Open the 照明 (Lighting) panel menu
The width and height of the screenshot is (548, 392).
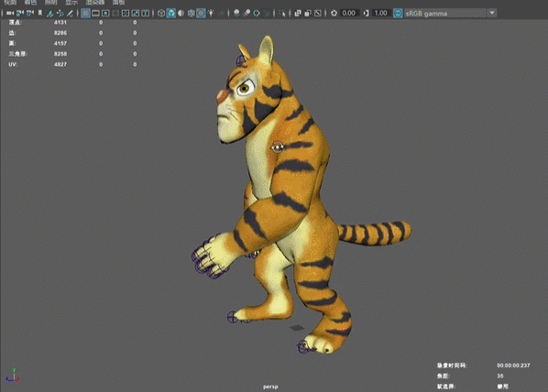pos(50,3)
